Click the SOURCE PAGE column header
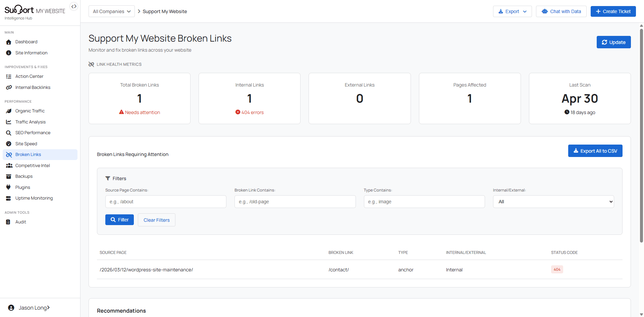This screenshot has height=317, width=644. (113, 253)
